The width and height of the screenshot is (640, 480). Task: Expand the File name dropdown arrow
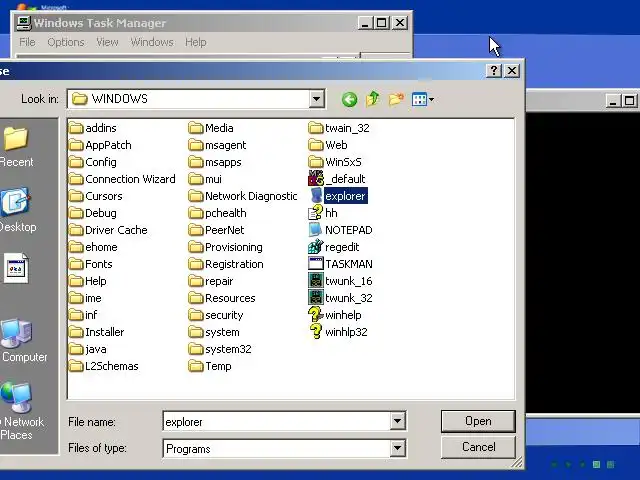coord(397,421)
